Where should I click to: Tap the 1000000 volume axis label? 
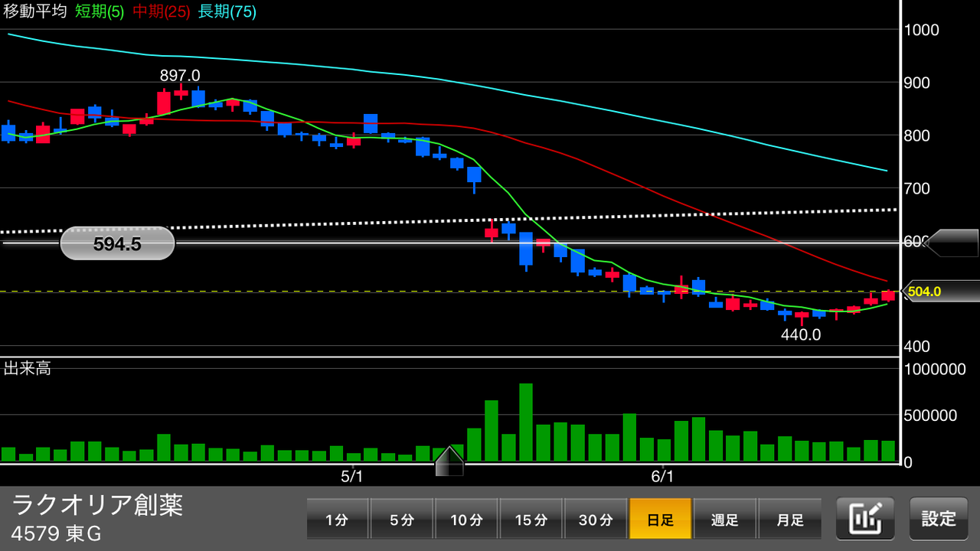click(x=935, y=369)
